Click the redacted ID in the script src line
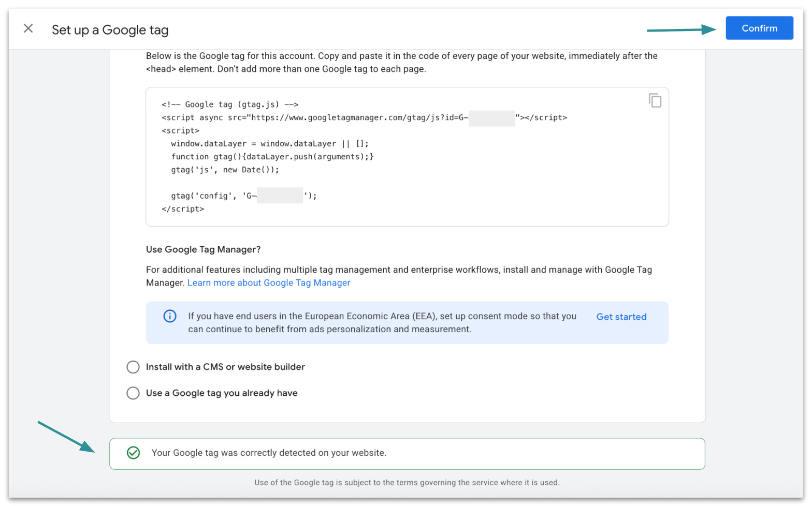This screenshot has width=812, height=506. coord(491,118)
